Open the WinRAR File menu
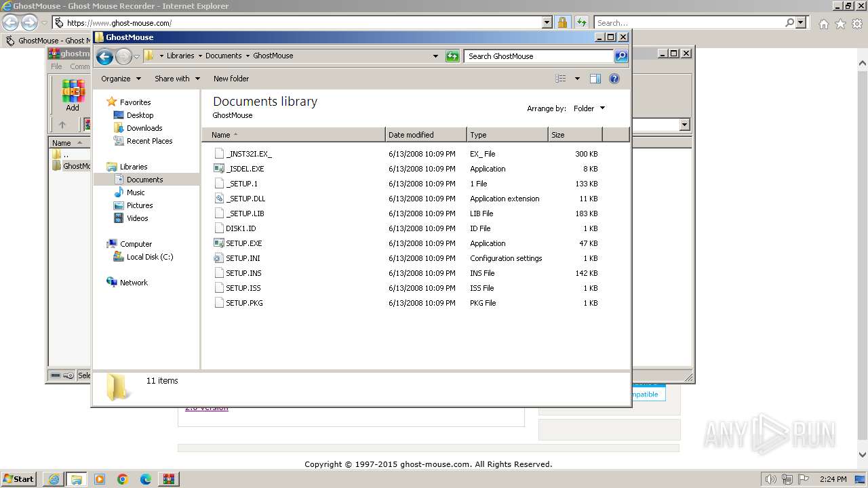868x488 pixels. pyautogui.click(x=56, y=66)
